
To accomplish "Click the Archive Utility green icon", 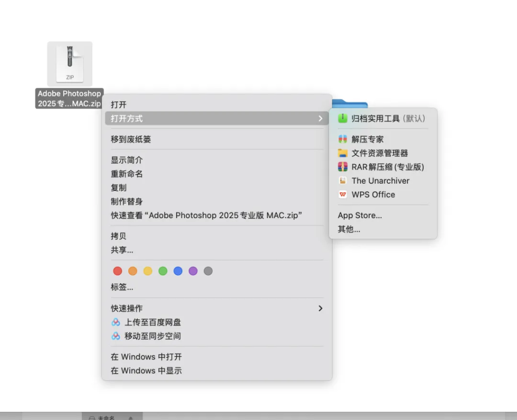I will 343,118.
